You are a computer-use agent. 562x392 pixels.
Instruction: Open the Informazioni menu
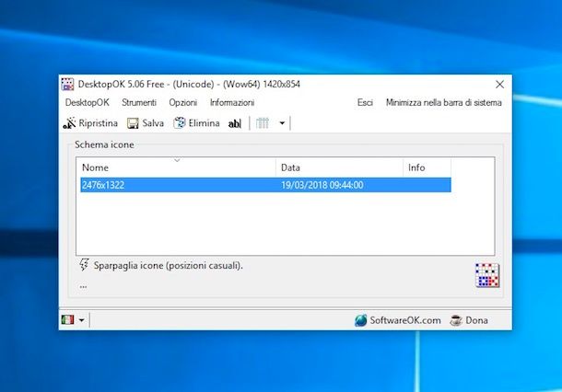[232, 103]
